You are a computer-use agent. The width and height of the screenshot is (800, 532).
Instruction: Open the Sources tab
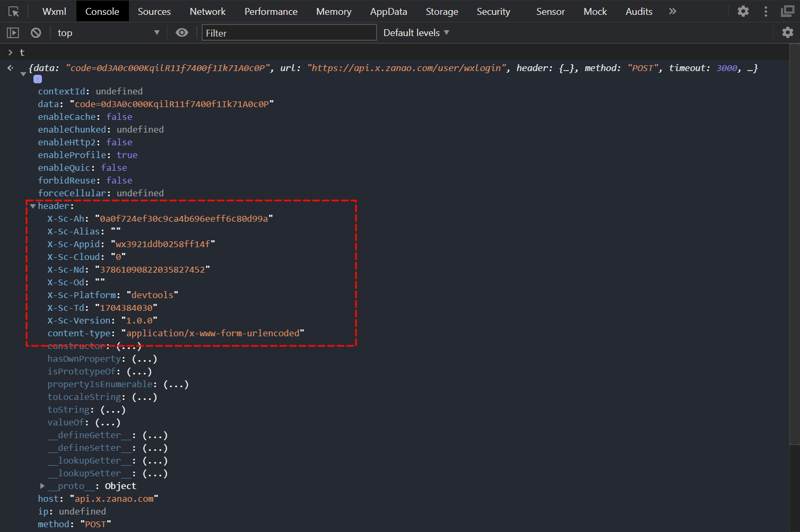coord(154,11)
